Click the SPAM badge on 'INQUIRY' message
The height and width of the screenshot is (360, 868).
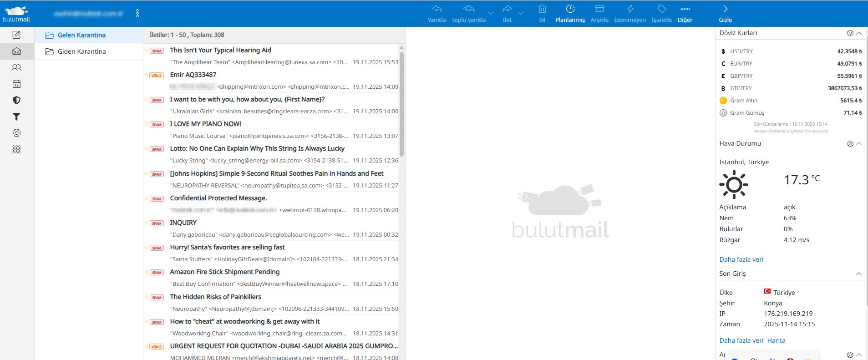coord(157,223)
